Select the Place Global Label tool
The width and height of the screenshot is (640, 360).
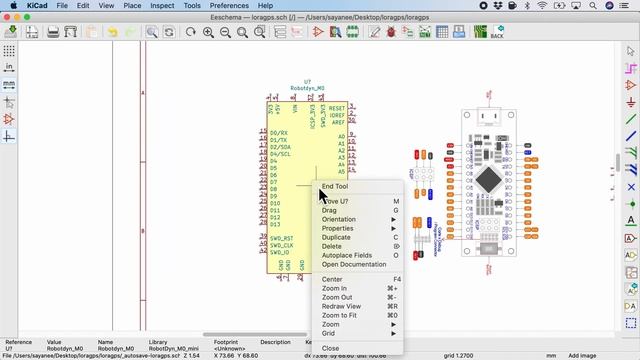[x=631, y=238]
